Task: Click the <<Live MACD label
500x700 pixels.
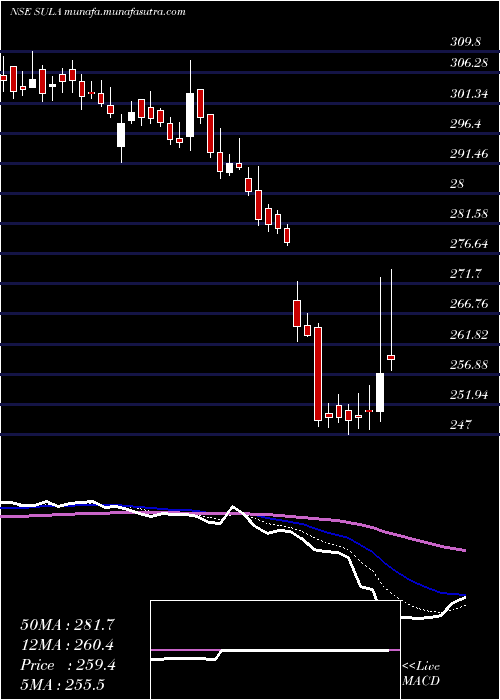Action: pyautogui.click(x=421, y=674)
